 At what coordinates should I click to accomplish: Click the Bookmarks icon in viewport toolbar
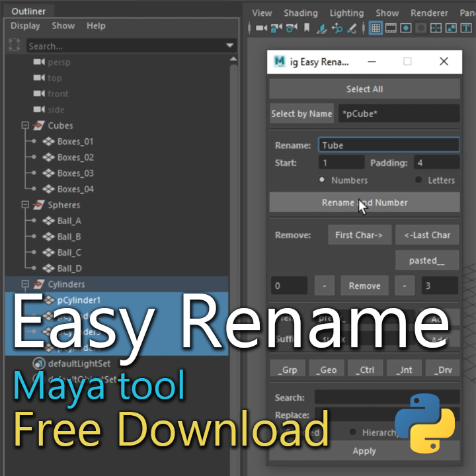coord(307,28)
